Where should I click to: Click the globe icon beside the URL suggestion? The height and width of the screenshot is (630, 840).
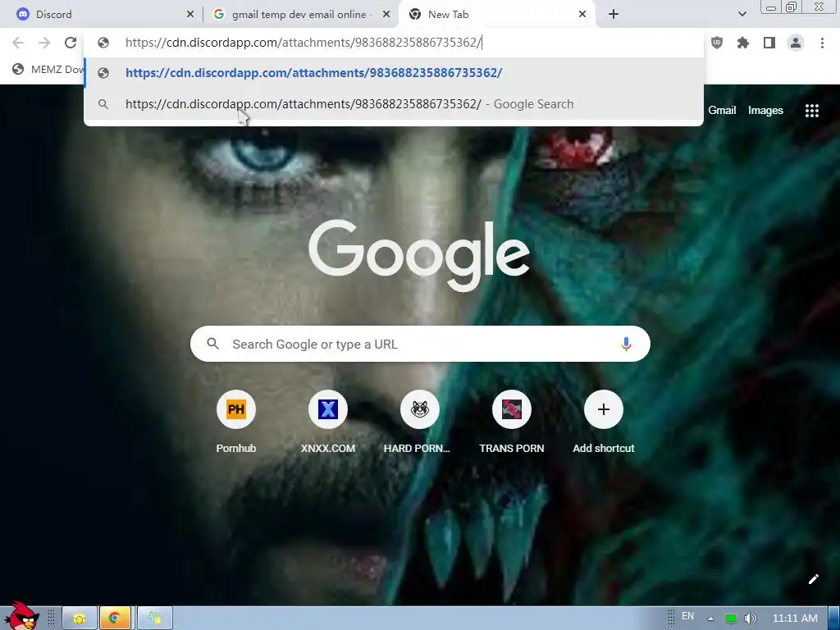click(103, 73)
